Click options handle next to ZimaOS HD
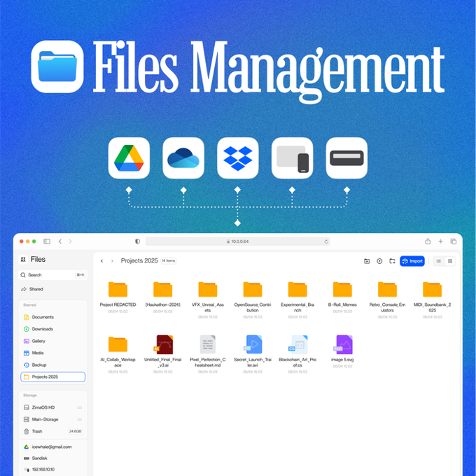Image resolution: width=476 pixels, height=476 pixels. click(x=80, y=407)
